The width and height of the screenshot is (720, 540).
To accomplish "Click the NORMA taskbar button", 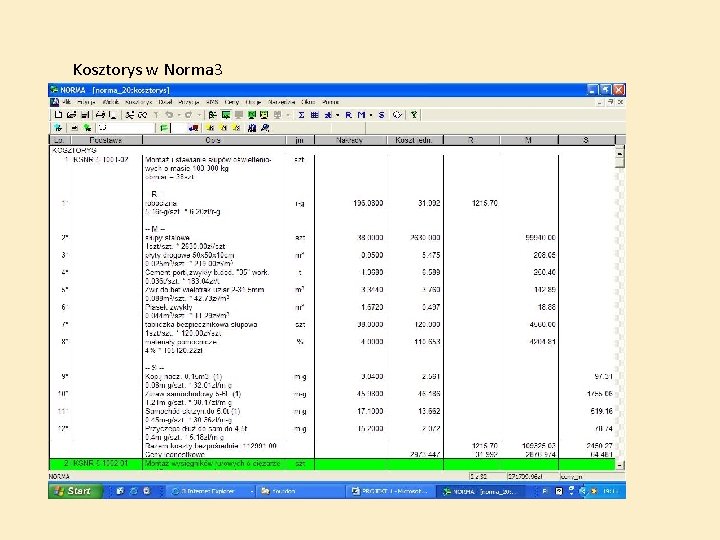I will 480,491.
